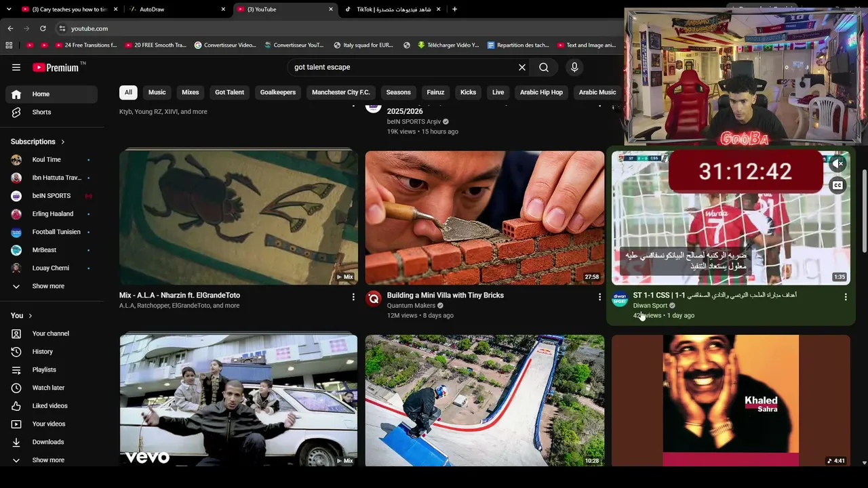Click the browser back arrow
This screenshot has width=868, height=488.
click(x=10, y=28)
